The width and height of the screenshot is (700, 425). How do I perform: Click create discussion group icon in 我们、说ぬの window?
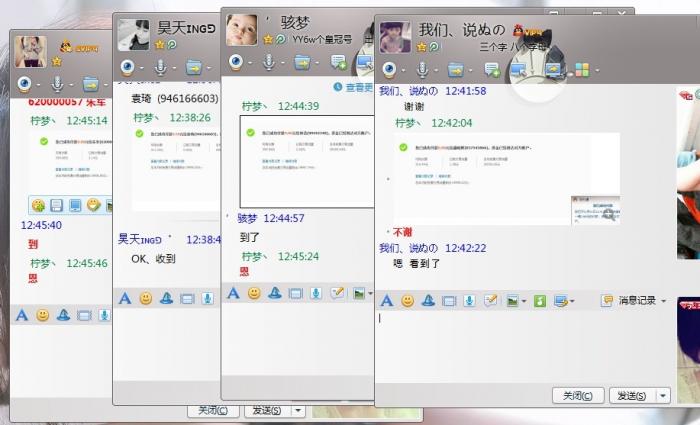tap(492, 70)
